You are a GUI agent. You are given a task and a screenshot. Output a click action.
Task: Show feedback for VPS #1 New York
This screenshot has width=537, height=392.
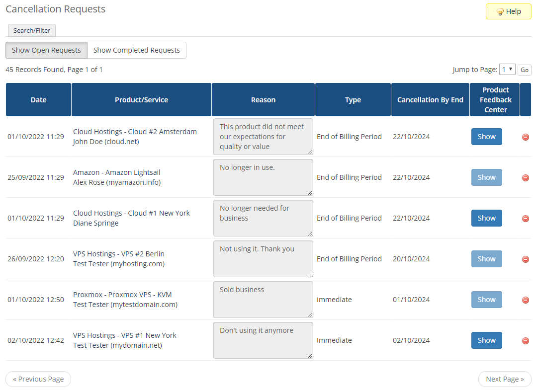coord(486,340)
